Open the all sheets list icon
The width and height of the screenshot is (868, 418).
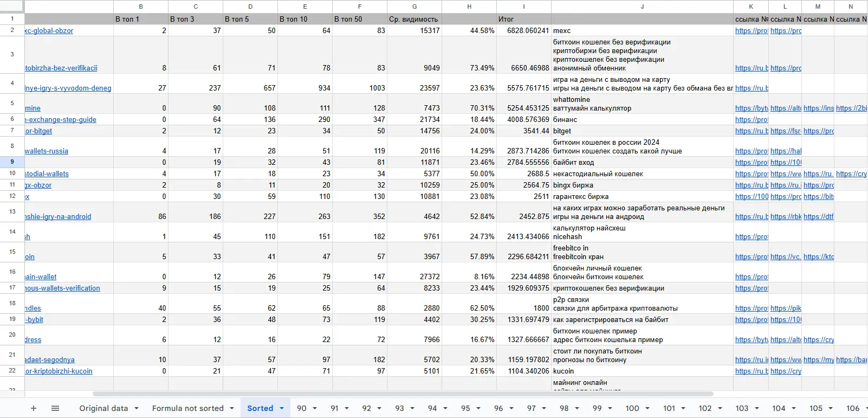tap(55, 408)
